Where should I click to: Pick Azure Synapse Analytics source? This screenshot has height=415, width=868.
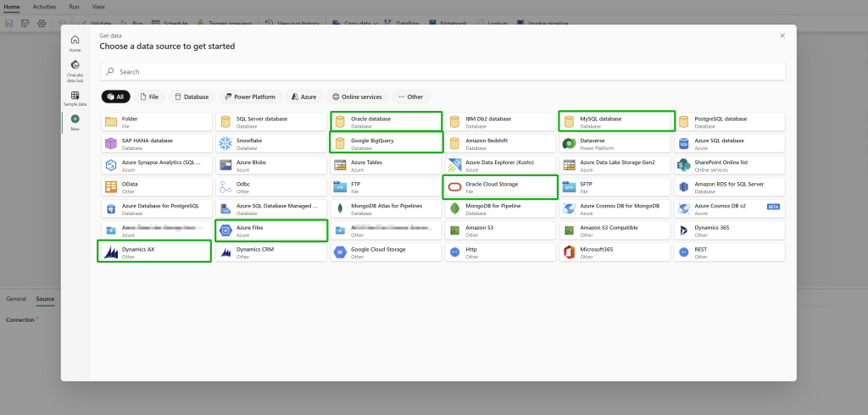point(157,165)
